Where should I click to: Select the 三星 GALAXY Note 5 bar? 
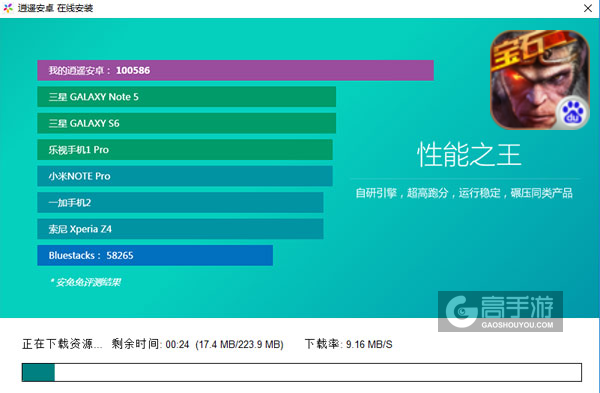(186, 97)
